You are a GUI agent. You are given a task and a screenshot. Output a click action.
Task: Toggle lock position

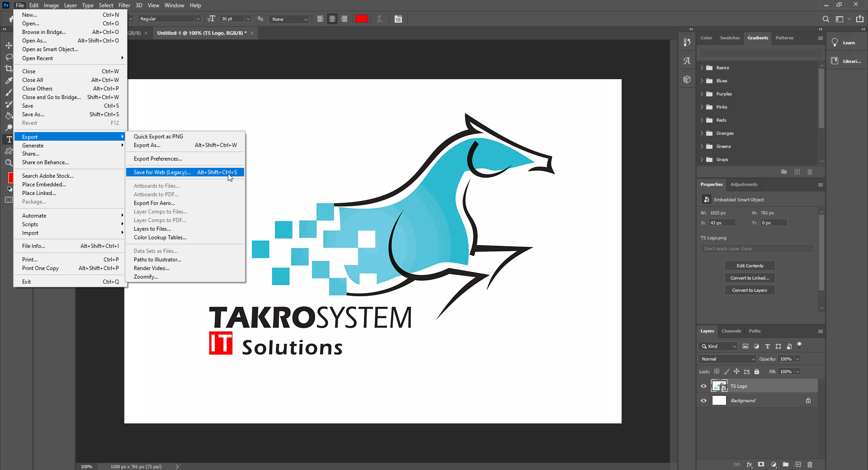pos(736,371)
